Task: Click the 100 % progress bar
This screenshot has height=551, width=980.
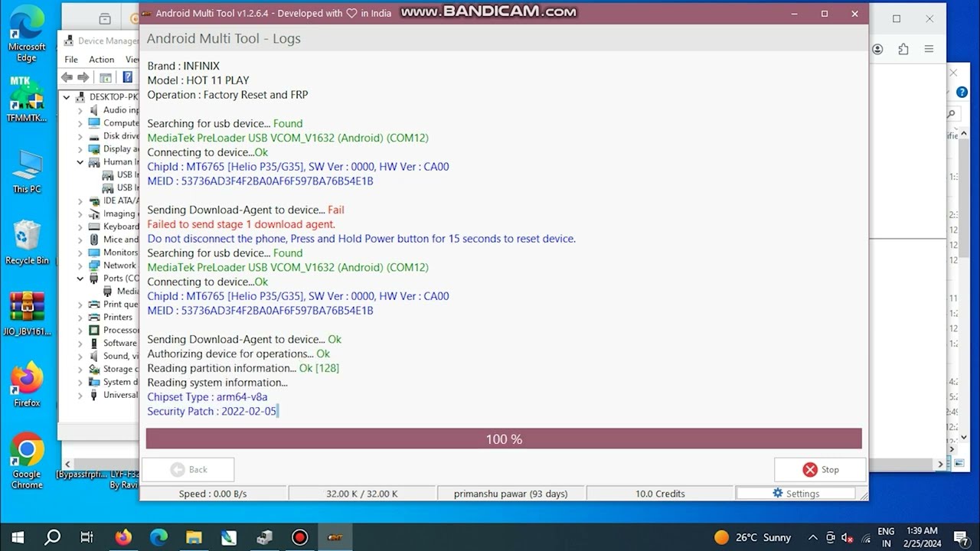Action: click(x=504, y=439)
